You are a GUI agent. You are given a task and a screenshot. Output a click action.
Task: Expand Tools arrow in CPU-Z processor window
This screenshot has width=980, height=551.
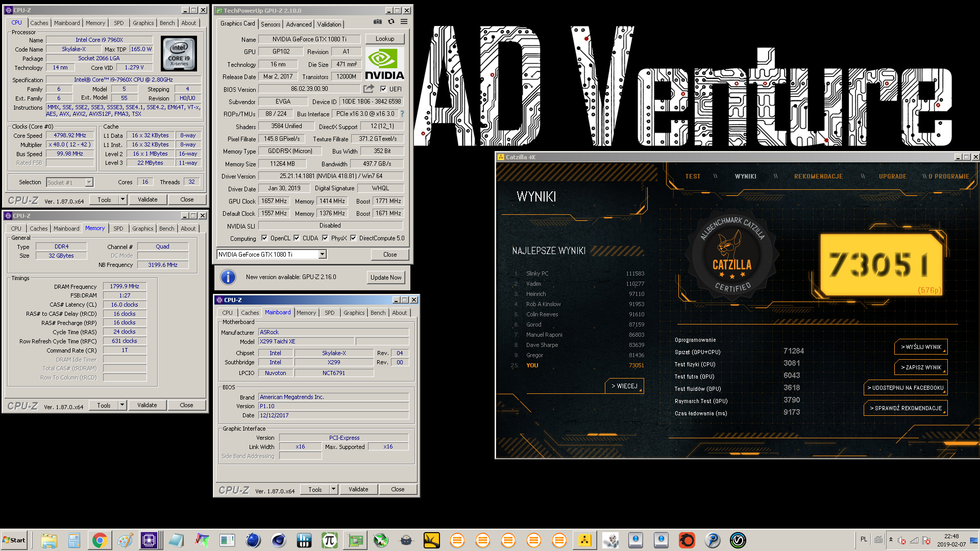tap(122, 199)
